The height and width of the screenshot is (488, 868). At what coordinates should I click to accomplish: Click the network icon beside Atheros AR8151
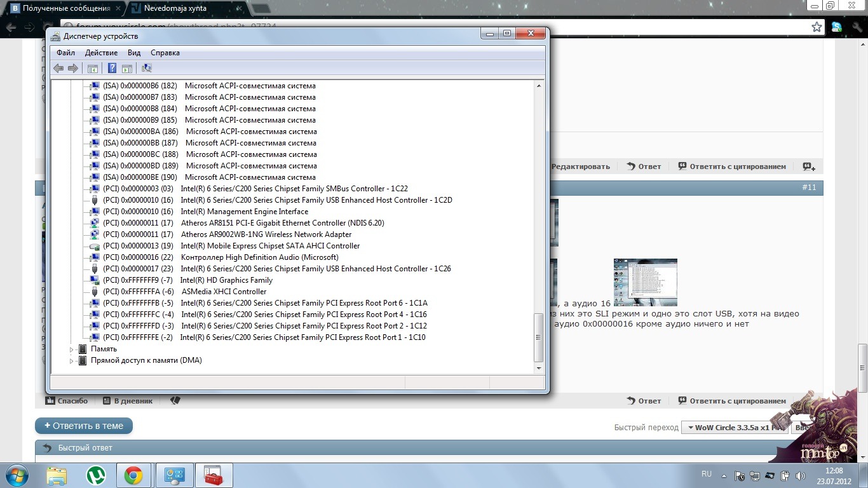coord(95,223)
